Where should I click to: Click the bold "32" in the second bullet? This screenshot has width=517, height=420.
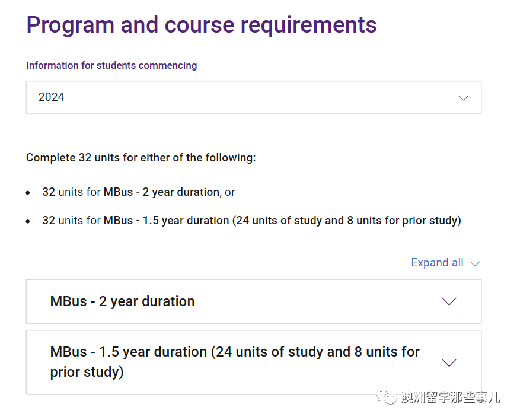(49, 221)
